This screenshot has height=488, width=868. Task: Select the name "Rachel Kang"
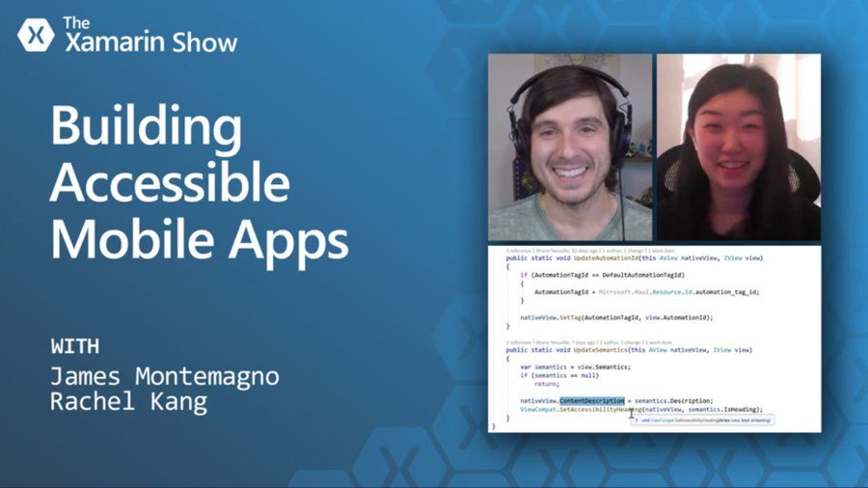pos(129,402)
